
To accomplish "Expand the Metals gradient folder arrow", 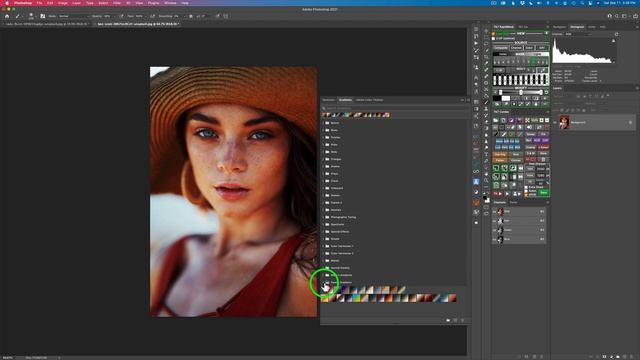I will (323, 260).
